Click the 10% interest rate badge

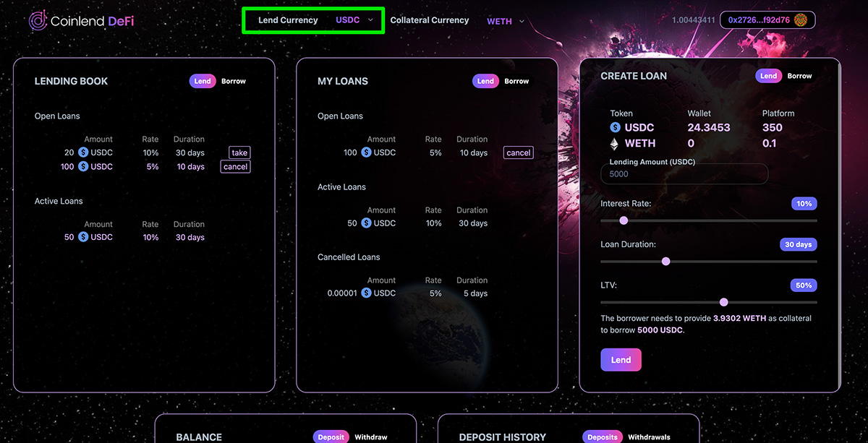tap(804, 204)
